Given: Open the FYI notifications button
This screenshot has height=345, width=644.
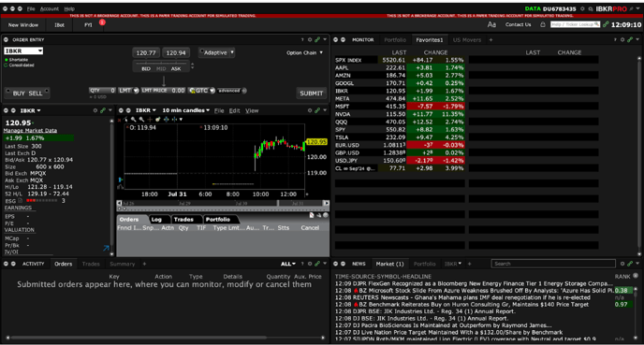Looking at the screenshot, I should point(88,25).
